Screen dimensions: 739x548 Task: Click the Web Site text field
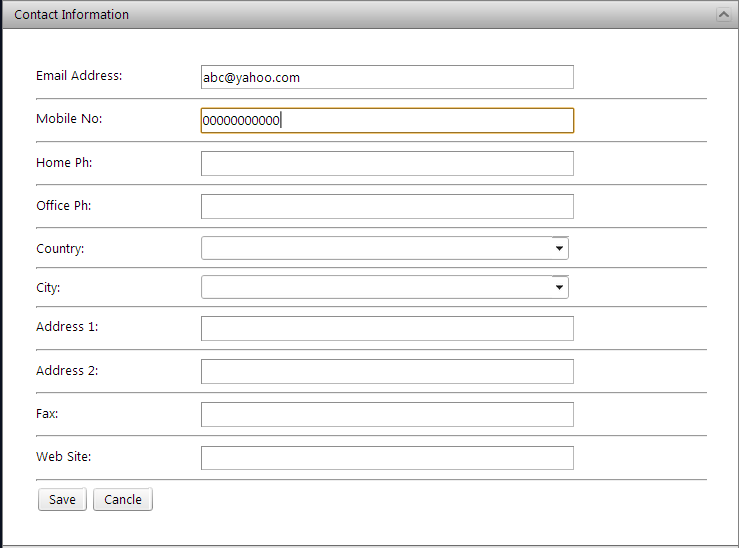(387, 458)
